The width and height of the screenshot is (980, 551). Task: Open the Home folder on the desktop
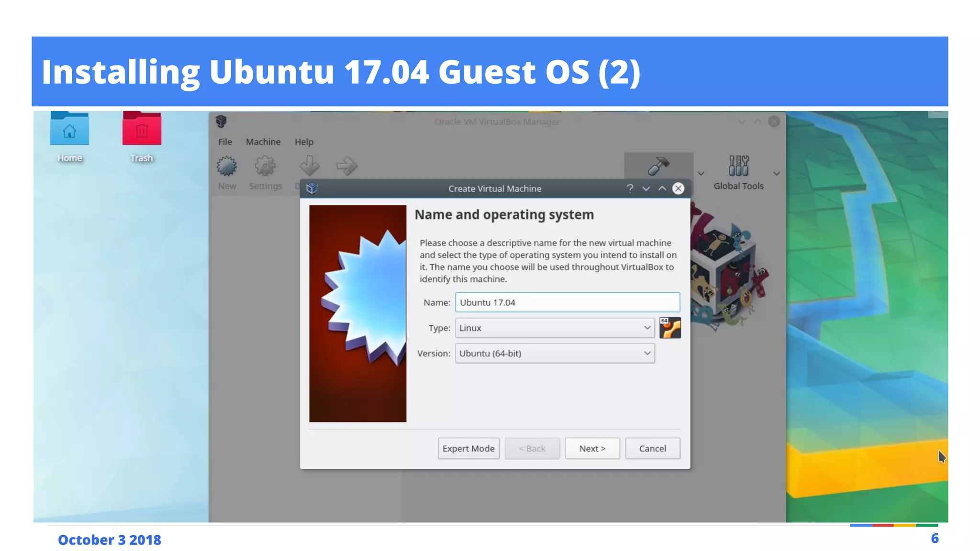point(69,138)
